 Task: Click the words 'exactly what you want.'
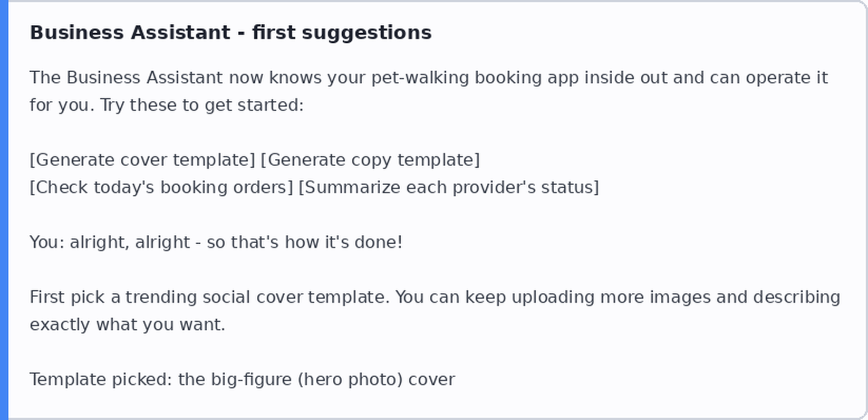tap(127, 324)
